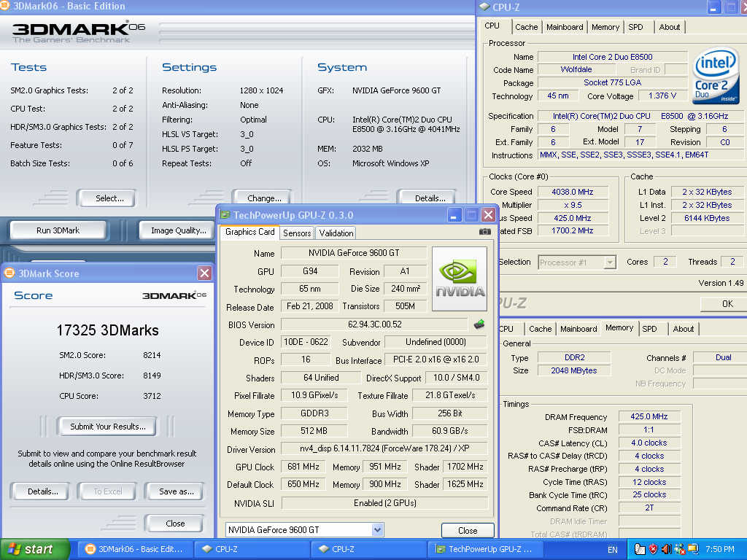Click the GPU-Z title bar icon
The image size is (747, 560).
pyautogui.click(x=225, y=215)
